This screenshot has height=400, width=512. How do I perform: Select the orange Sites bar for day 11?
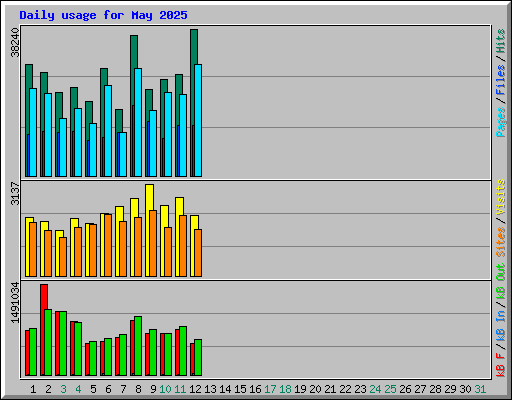pyautogui.click(x=183, y=246)
